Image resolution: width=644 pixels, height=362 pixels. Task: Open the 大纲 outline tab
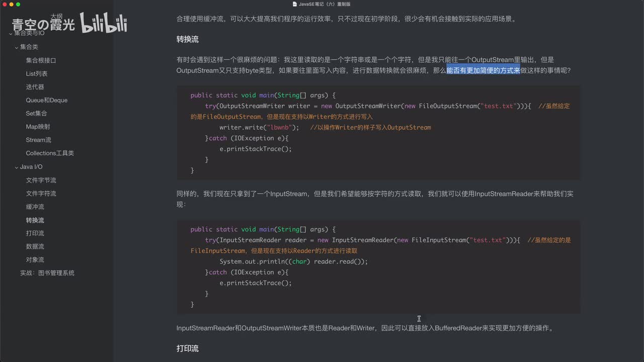pyautogui.click(x=56, y=16)
